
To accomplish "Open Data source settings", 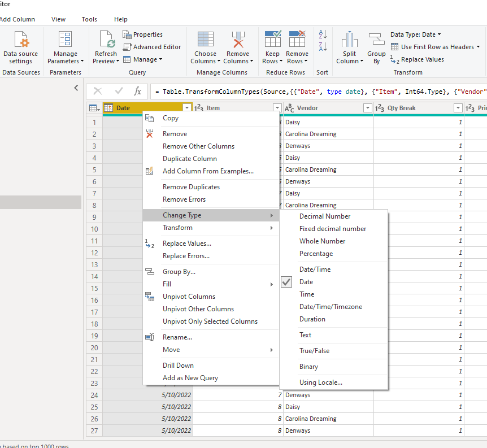I will pyautogui.click(x=20, y=47).
